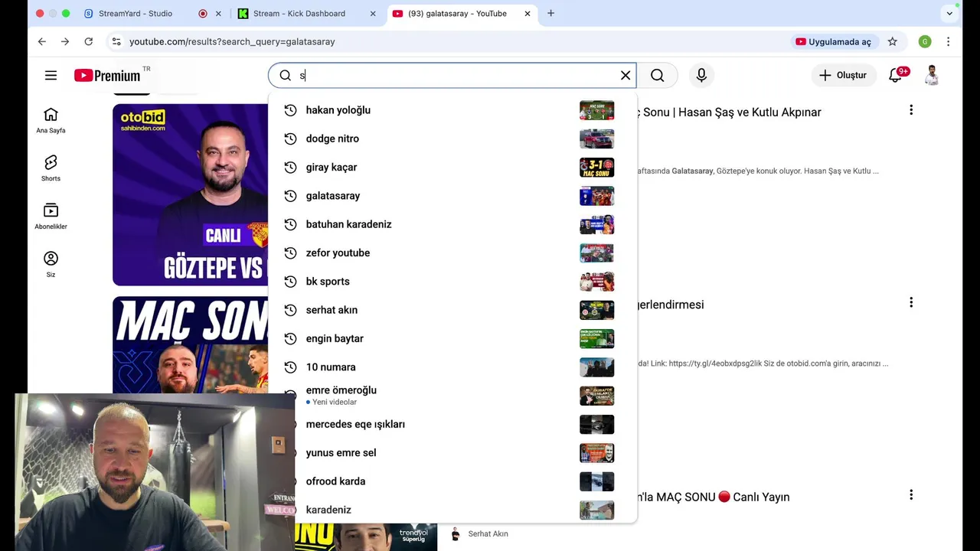Open site information icon in address bar
Viewport: 980px width, 551px height.
(x=116, y=41)
